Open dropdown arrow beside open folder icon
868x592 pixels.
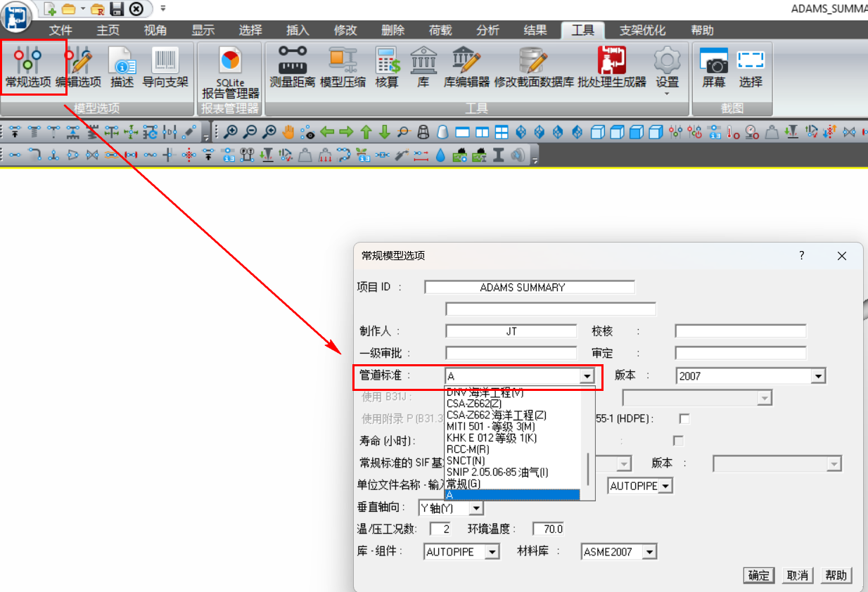point(82,9)
